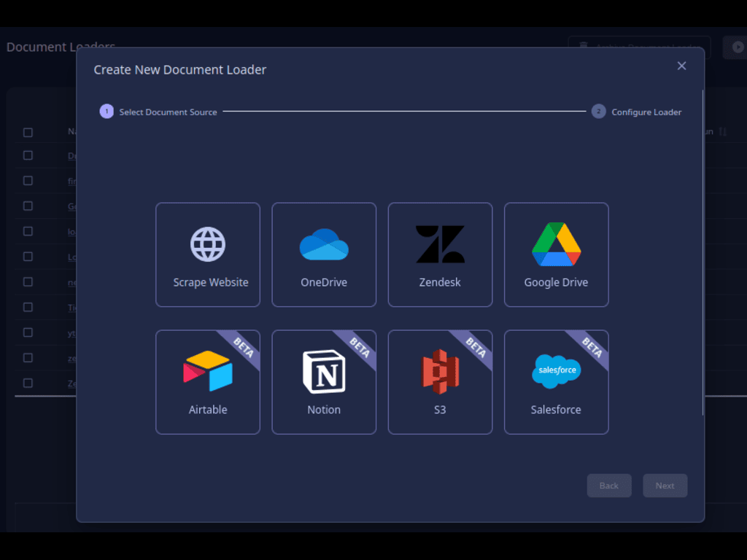Pick the Amazon S3 bucket icon
The image size is (747, 560).
pyautogui.click(x=440, y=371)
